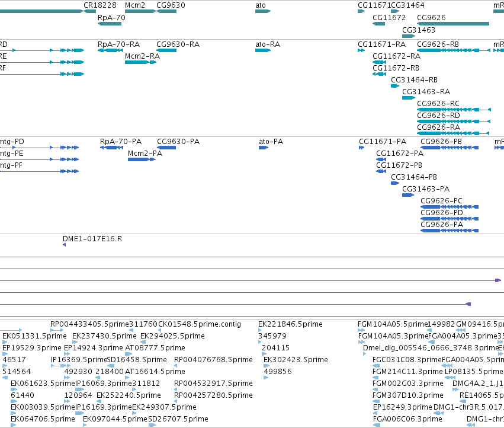Viewport: 504px width, 428px height.
Task: Select the Mcm2 gene label in top track
Action: click(x=135, y=5)
